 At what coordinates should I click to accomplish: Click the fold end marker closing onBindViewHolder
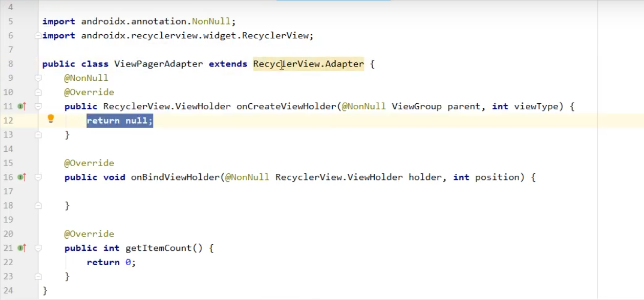point(38,205)
